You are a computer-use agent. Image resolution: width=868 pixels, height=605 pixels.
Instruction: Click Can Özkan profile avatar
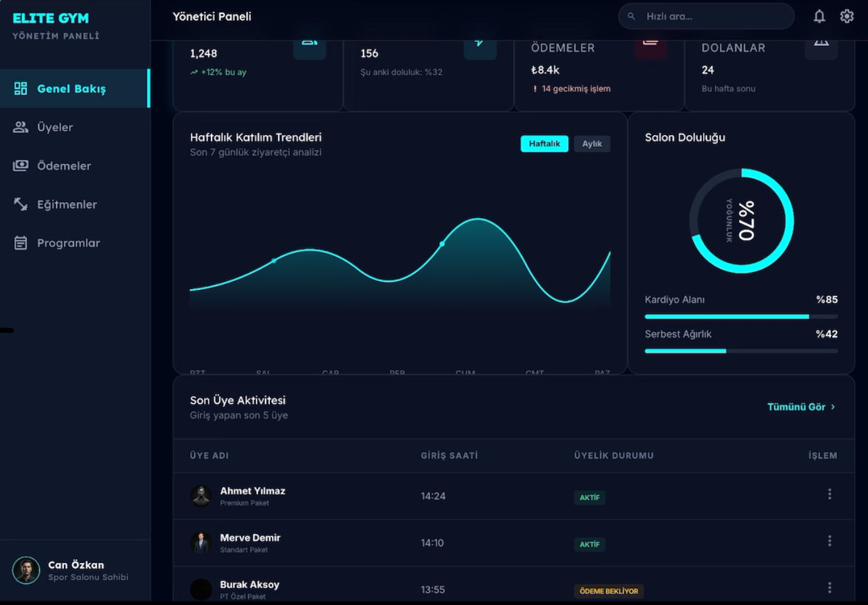pyautogui.click(x=26, y=570)
